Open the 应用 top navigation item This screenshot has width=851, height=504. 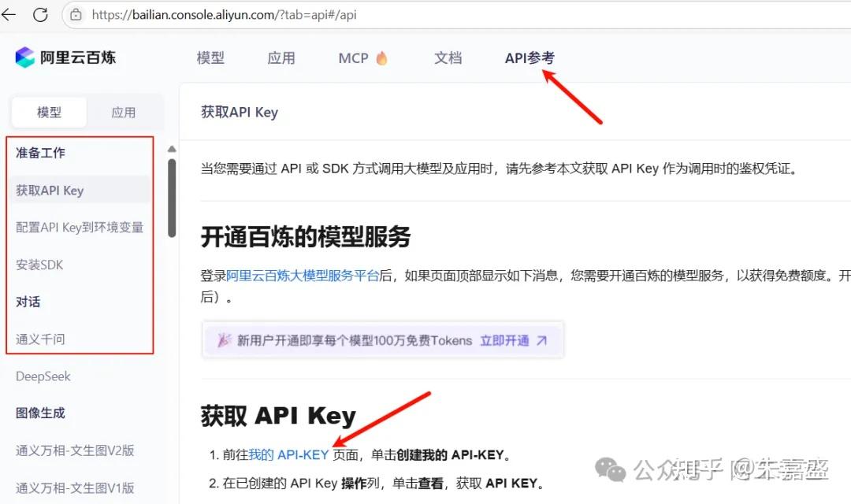coord(281,57)
